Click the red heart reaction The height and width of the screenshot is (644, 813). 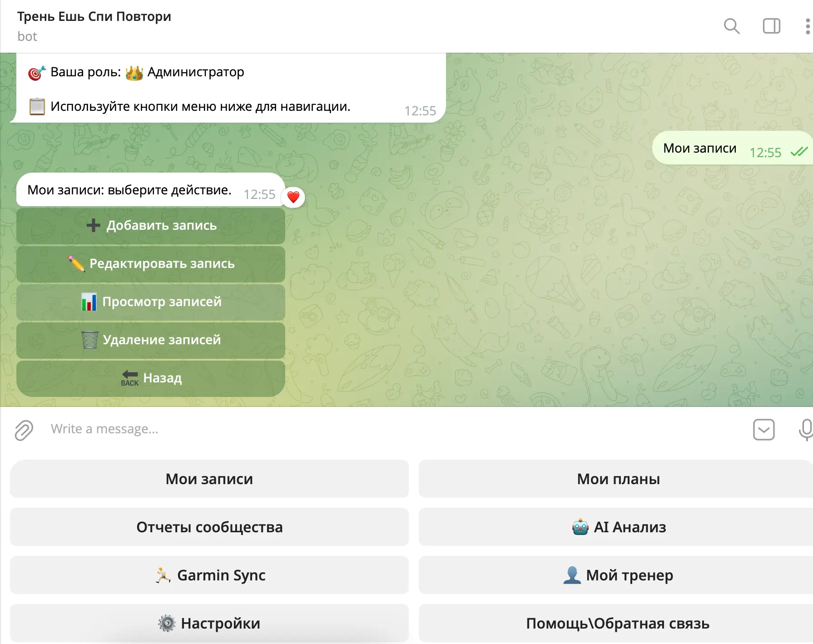click(x=293, y=197)
